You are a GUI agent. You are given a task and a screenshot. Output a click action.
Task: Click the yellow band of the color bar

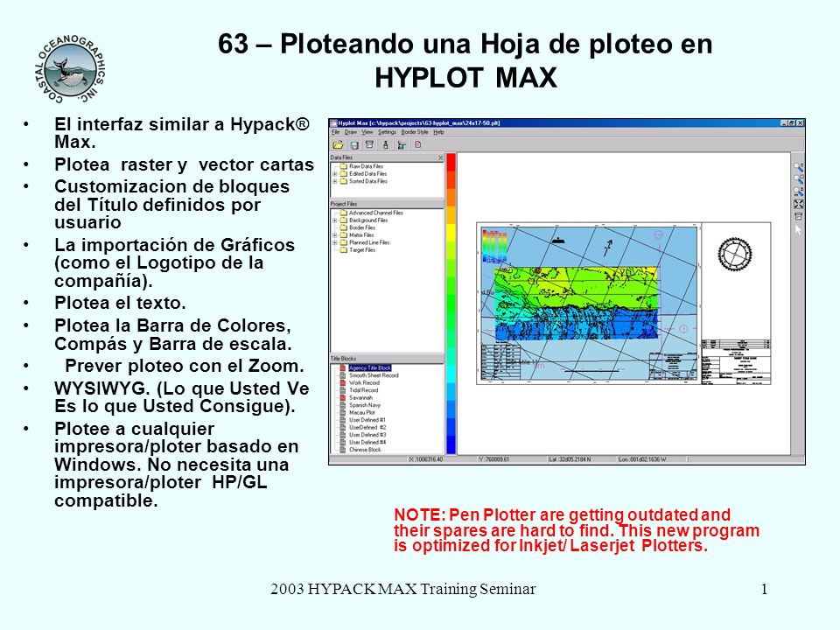[x=451, y=233]
